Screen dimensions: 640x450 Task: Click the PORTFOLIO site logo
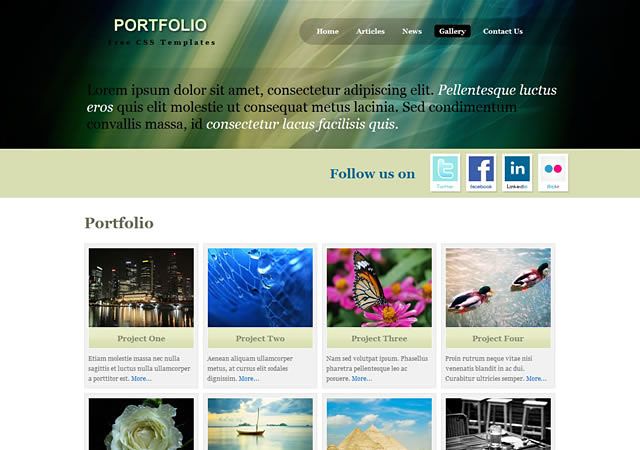pyautogui.click(x=161, y=25)
